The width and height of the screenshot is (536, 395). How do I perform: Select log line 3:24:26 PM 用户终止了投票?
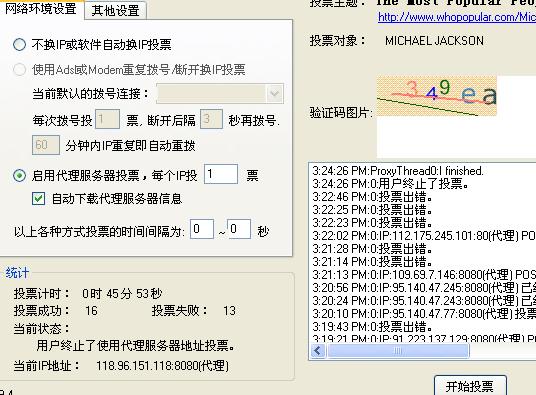pos(390,184)
